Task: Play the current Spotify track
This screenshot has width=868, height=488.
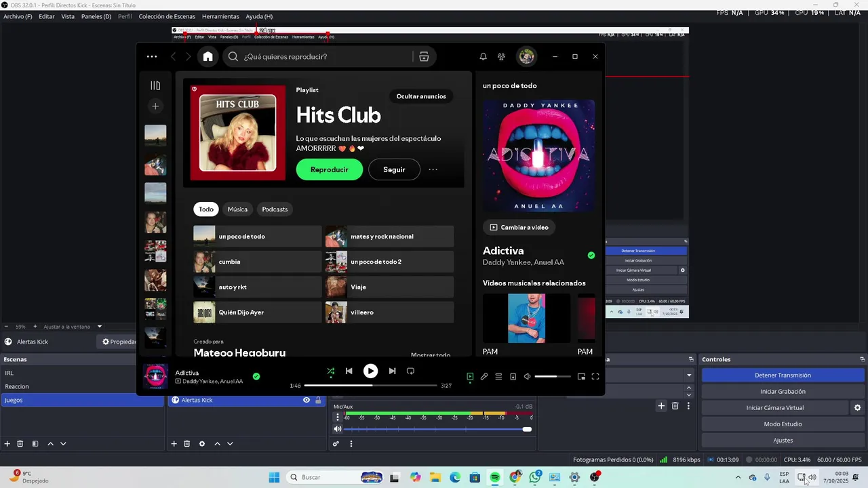Action: point(370,371)
